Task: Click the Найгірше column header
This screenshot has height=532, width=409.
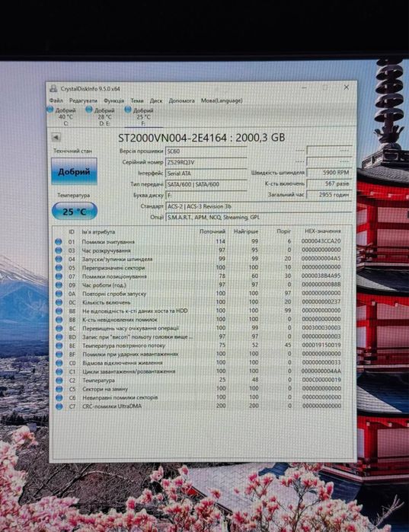Action: click(x=246, y=231)
